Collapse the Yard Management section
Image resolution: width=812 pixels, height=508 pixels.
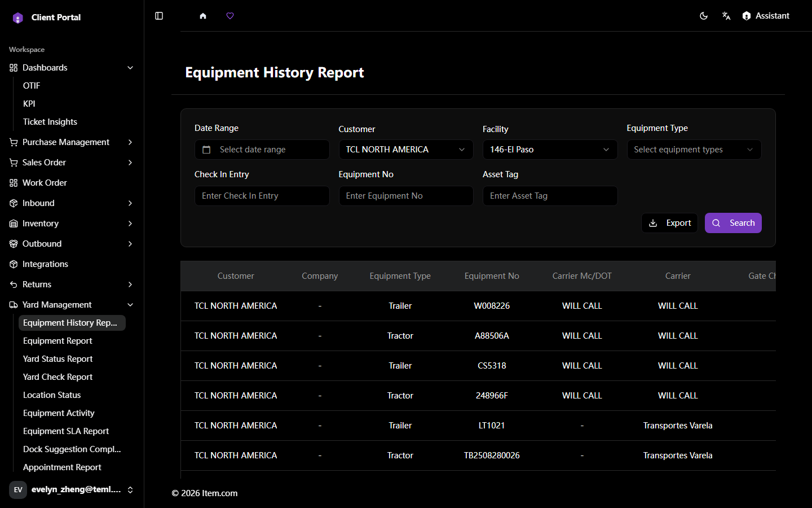pyautogui.click(x=72, y=305)
